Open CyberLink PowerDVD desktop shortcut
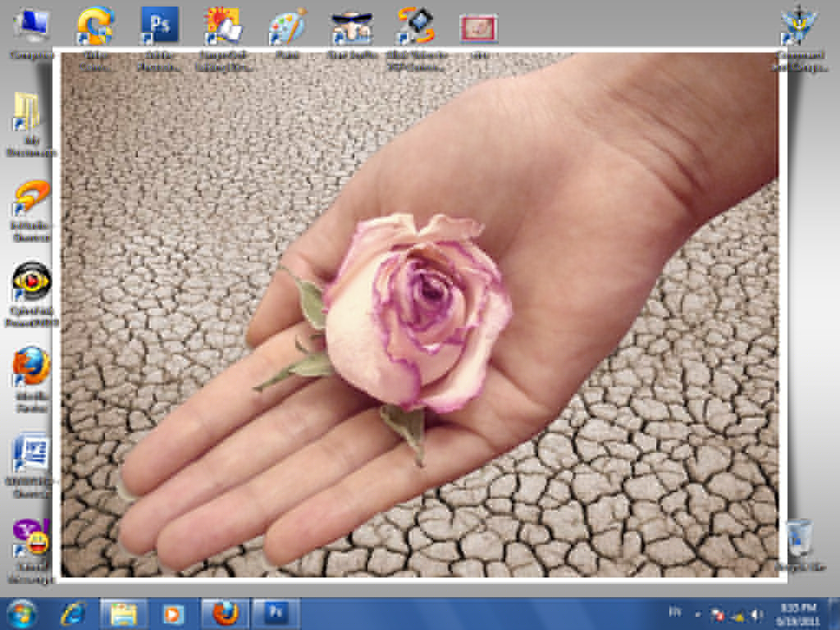This screenshot has height=630, width=840. [x=32, y=285]
